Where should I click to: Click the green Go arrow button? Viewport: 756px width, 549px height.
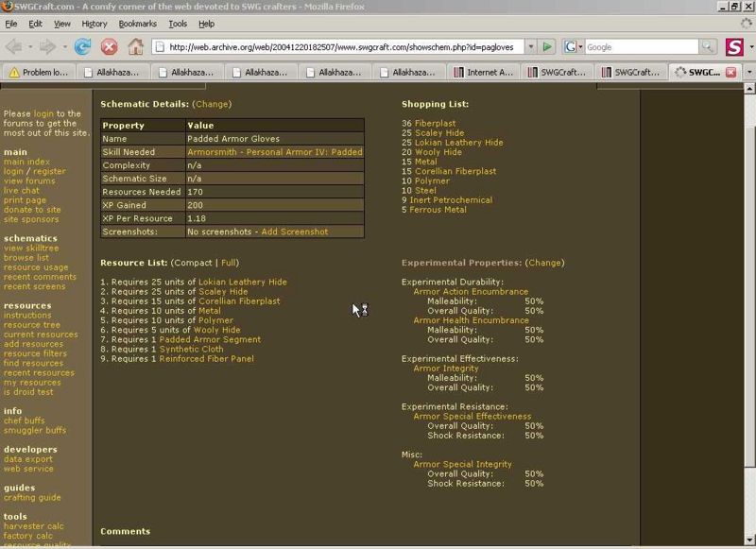546,46
